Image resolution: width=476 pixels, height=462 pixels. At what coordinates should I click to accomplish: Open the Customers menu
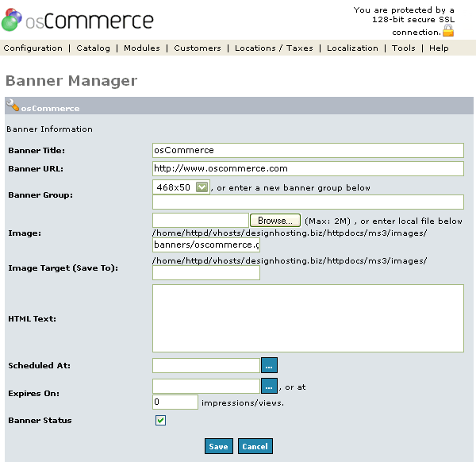[x=198, y=48]
